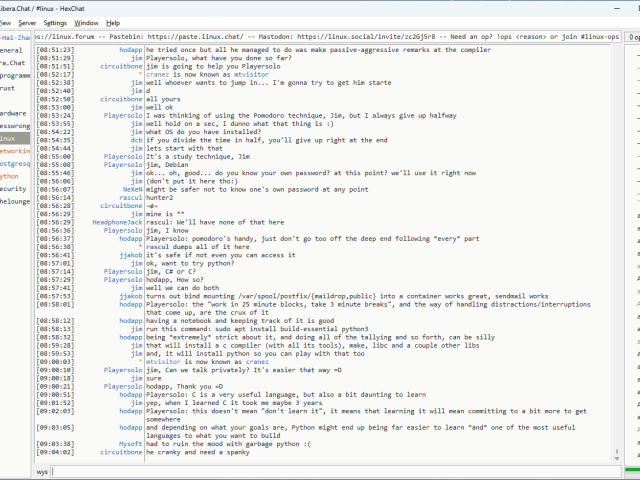640x480 pixels.
Task: Select the thelounge channel
Action: [x=14, y=201]
